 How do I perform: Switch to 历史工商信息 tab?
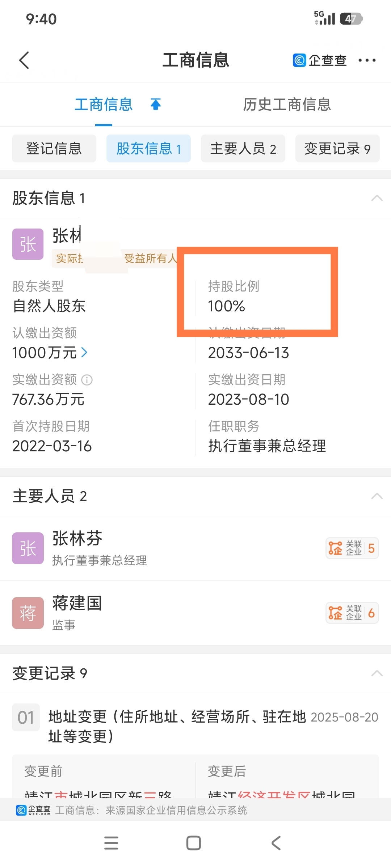pyautogui.click(x=287, y=105)
